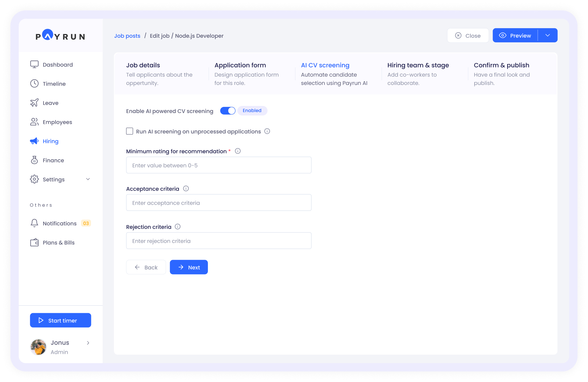Switch to the Job details step
The image size is (588, 382).
point(143,65)
